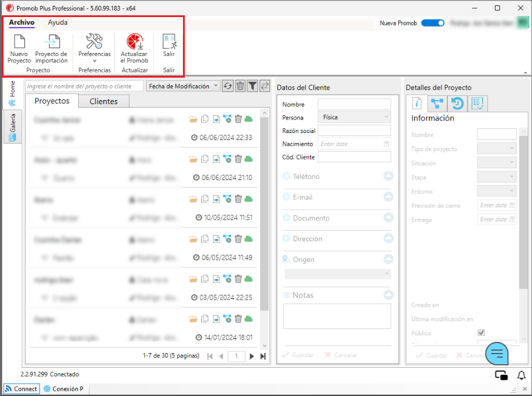The height and width of the screenshot is (396, 532).
Task: Share the project dated 06/05/2024 11:49
Action: click(x=227, y=239)
